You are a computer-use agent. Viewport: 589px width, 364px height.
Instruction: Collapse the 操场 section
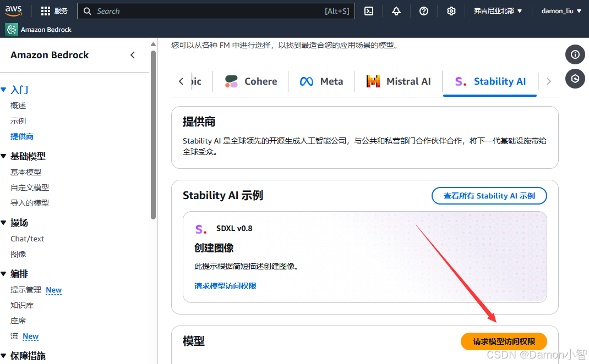point(4,223)
